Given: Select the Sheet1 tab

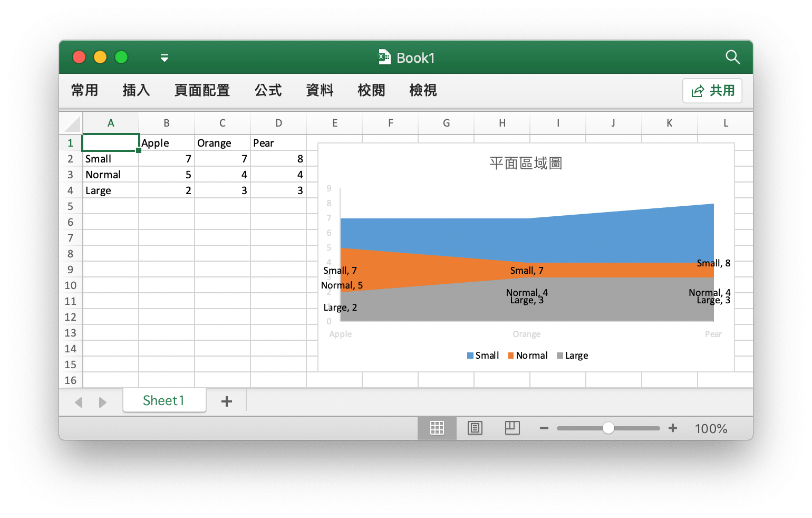Looking at the screenshot, I should pyautogui.click(x=163, y=401).
